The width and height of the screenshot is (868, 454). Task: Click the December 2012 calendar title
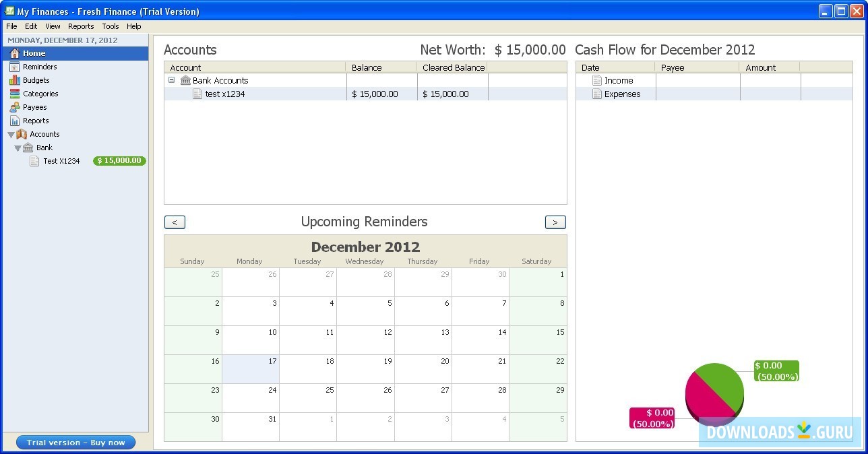(x=365, y=247)
